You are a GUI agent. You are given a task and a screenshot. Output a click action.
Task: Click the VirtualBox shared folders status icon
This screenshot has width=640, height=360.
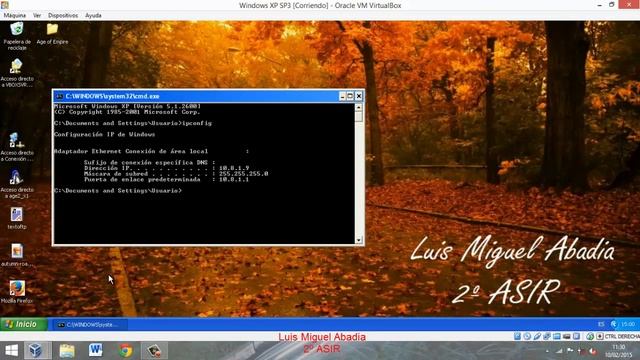557,336
